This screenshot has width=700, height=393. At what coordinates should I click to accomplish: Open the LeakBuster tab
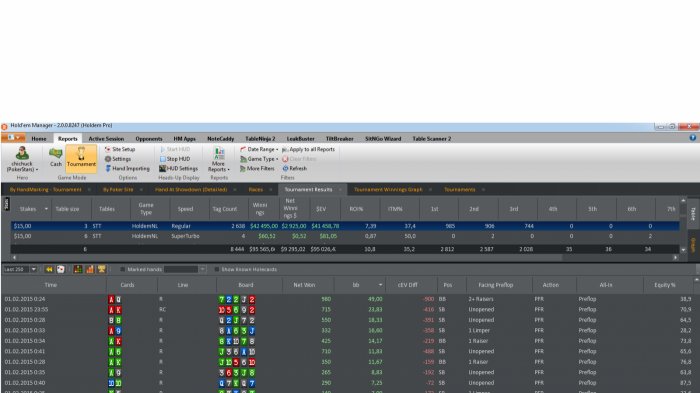click(300, 139)
